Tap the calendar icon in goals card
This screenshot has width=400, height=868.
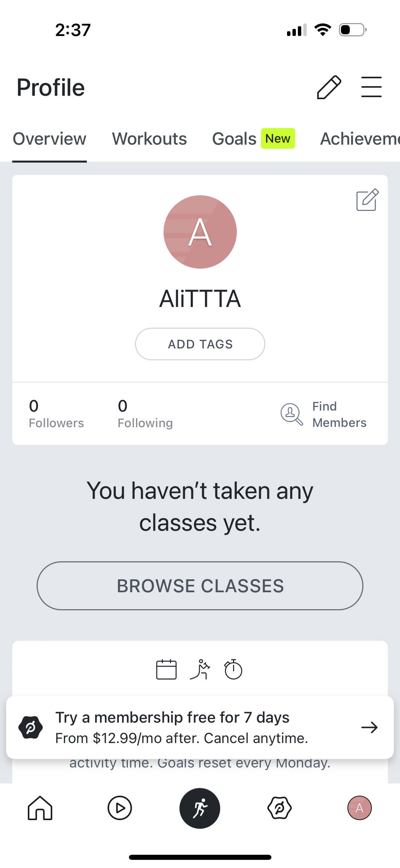166,669
